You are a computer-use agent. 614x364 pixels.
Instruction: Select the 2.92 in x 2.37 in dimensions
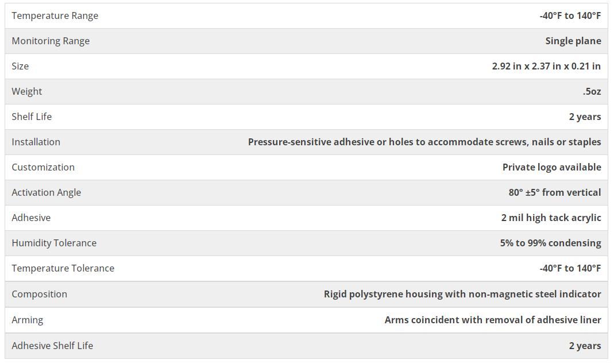[546, 66]
